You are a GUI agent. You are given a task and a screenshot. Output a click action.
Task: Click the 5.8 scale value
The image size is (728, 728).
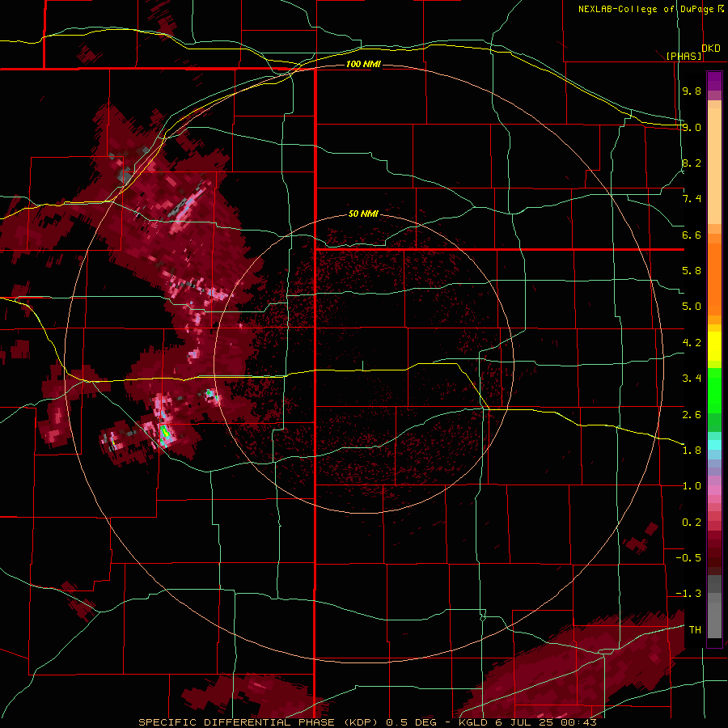pyautogui.click(x=692, y=271)
